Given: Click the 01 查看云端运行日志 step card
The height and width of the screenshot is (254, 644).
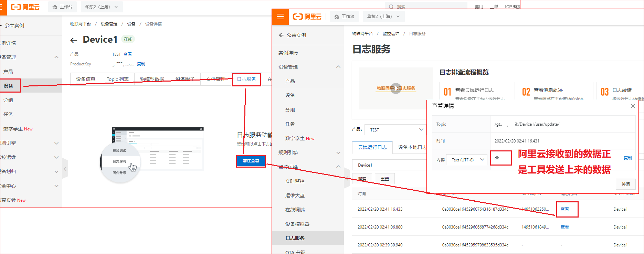Looking at the screenshot, I should 477,92.
